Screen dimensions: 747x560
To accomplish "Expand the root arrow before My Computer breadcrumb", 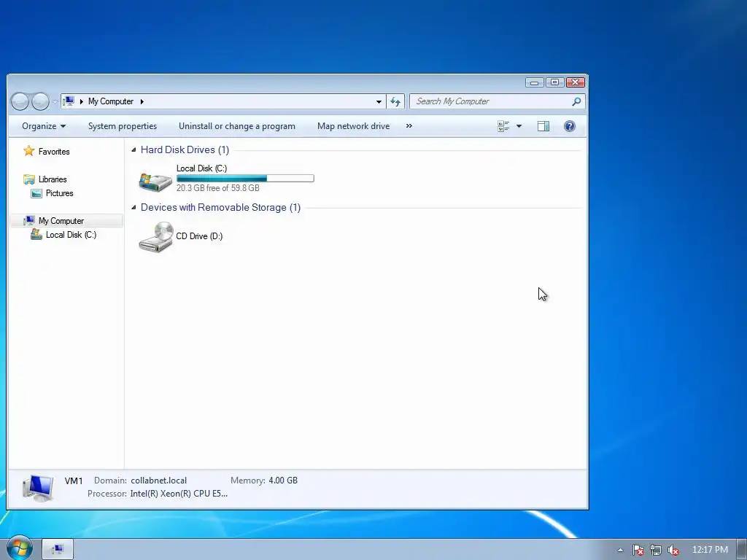I will coord(82,101).
